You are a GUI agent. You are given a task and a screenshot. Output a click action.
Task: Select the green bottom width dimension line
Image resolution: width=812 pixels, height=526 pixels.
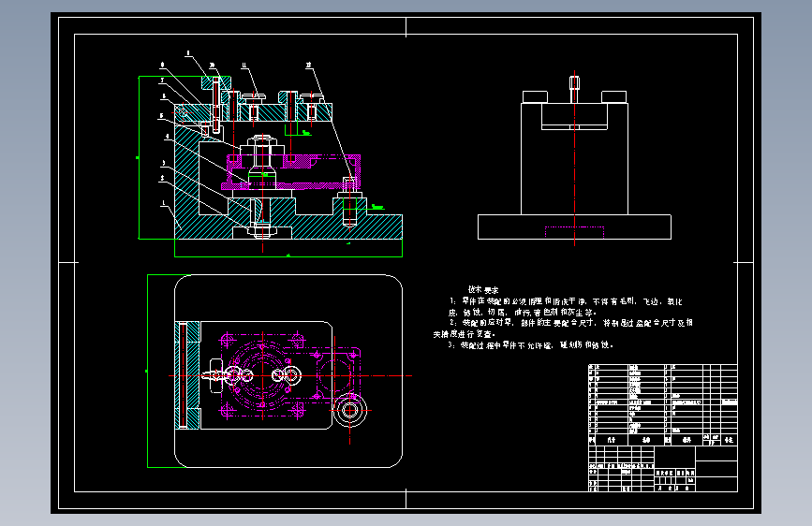click(288, 256)
